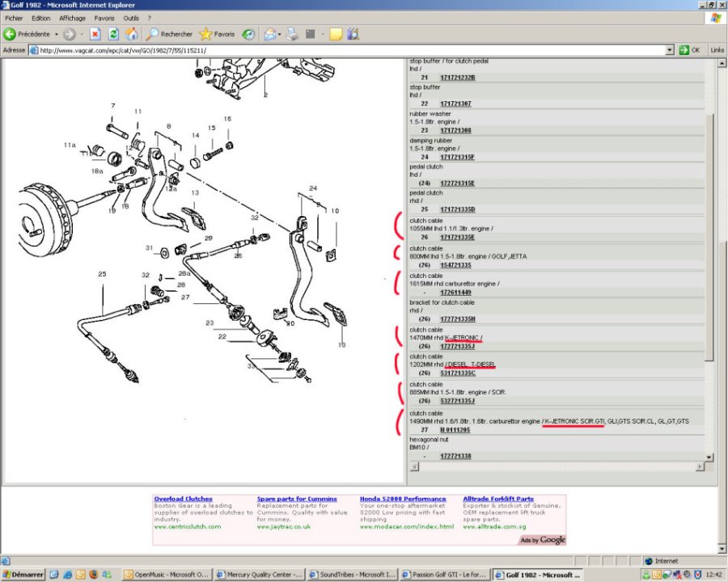Refresh the page with green arrows icon

tap(113, 34)
